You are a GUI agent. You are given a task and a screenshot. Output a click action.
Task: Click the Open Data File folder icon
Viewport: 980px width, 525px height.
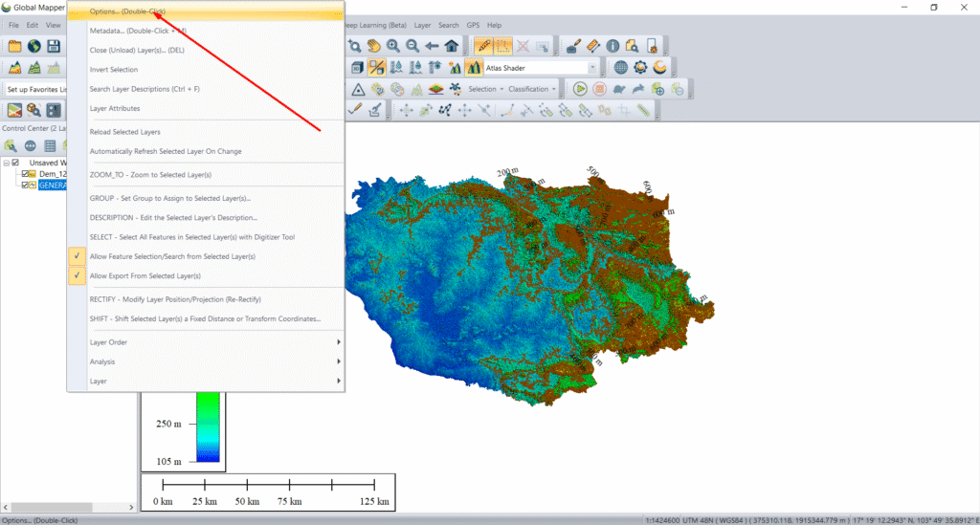[14, 46]
